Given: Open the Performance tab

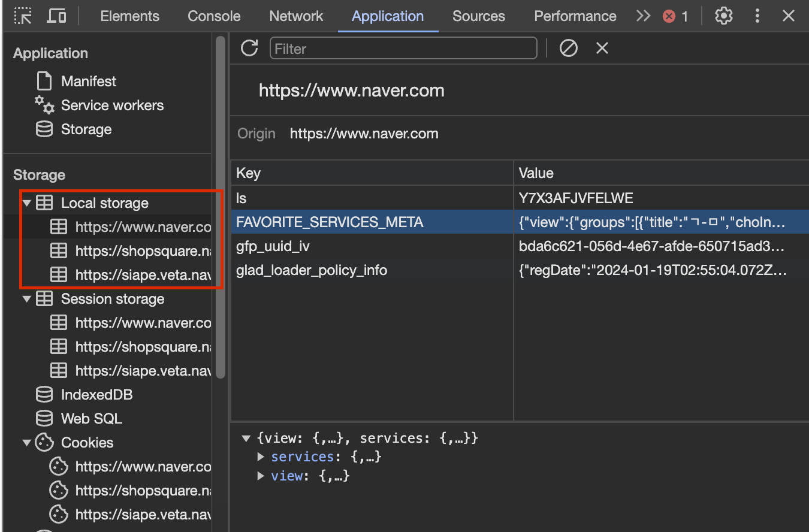Looking at the screenshot, I should click(575, 16).
